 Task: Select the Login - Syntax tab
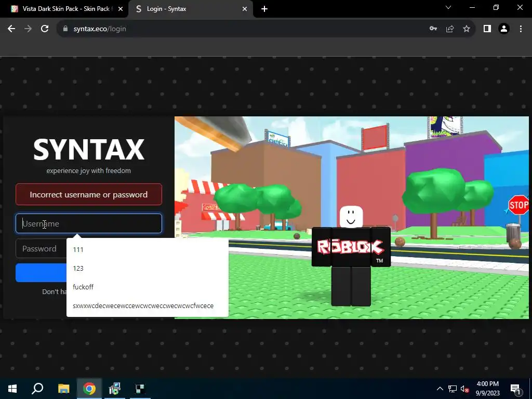tap(191, 9)
